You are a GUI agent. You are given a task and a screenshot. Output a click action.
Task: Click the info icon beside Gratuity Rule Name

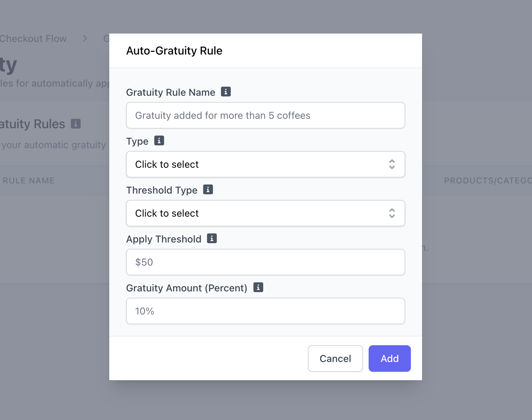pos(226,92)
